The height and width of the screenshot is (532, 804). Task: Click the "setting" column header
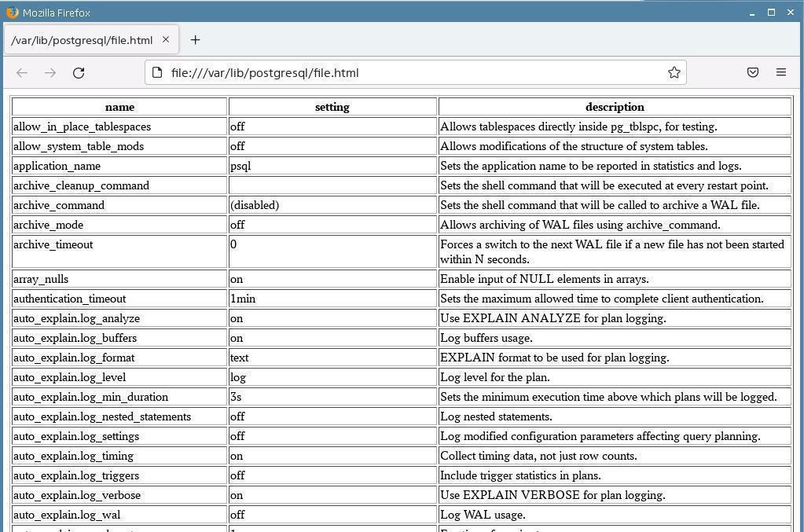pyautogui.click(x=332, y=107)
